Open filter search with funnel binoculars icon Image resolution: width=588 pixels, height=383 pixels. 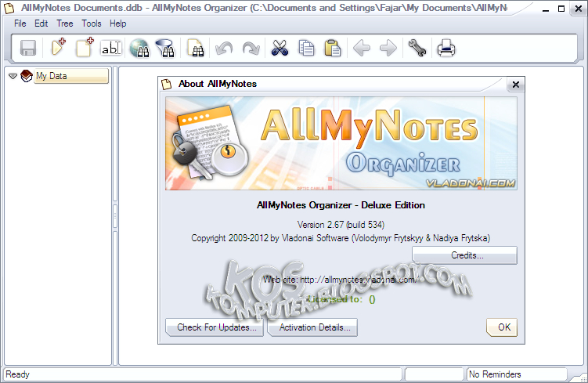(165, 49)
